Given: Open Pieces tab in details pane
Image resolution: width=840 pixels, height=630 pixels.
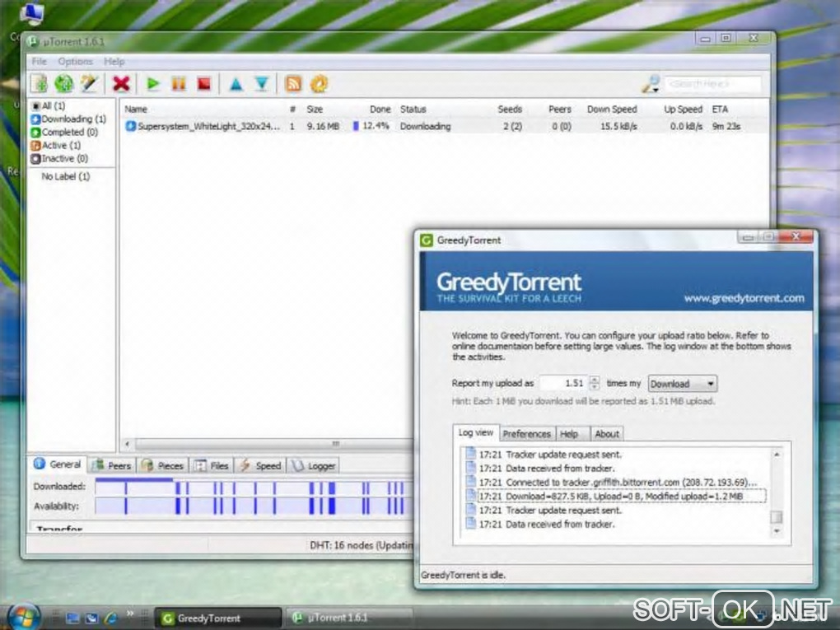Looking at the screenshot, I should coord(163,465).
